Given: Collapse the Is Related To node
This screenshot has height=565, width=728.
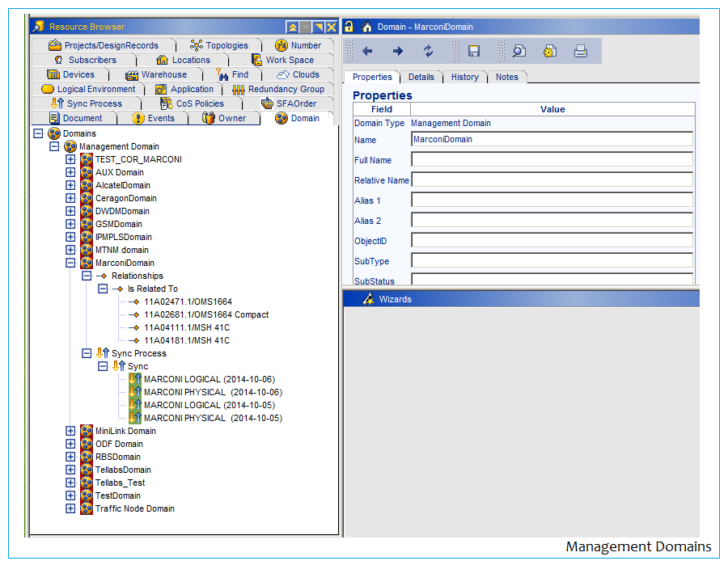Looking at the screenshot, I should pos(103,289).
